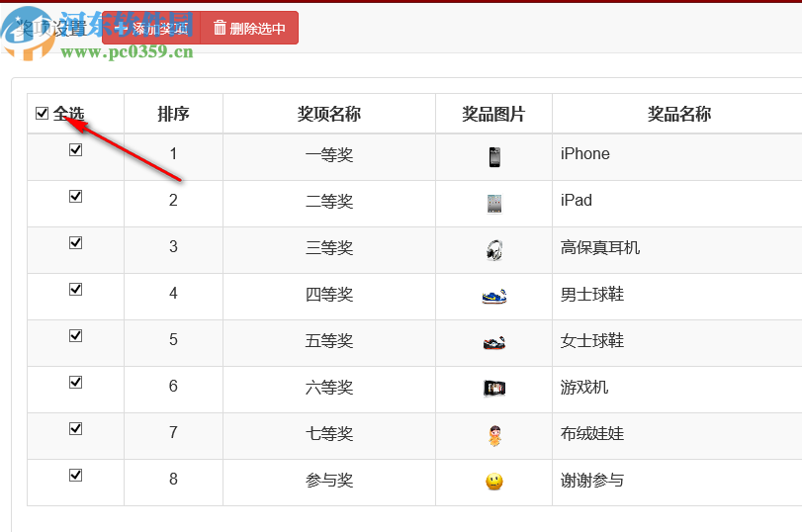This screenshot has width=802, height=532.
Task: Click the game console image for 游戏机
Action: click(x=494, y=389)
